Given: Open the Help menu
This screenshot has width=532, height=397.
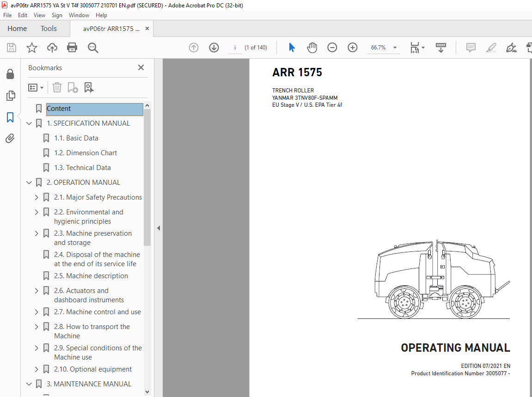Looking at the screenshot, I should pos(101,15).
